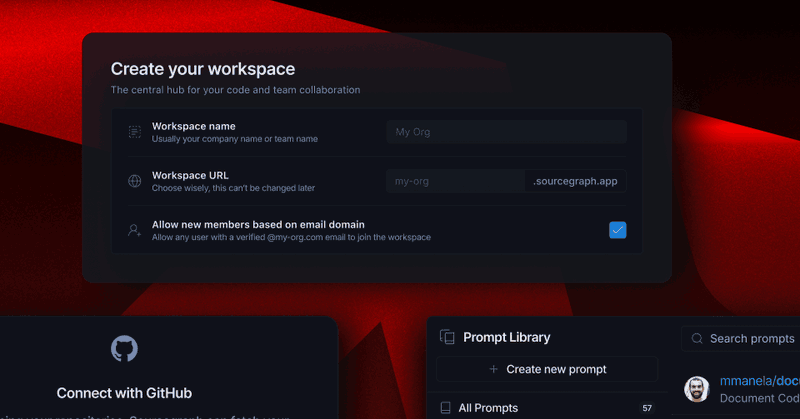Click the Prompt Library copy icon
Viewport: 800px width, 419px height.
[x=447, y=337]
